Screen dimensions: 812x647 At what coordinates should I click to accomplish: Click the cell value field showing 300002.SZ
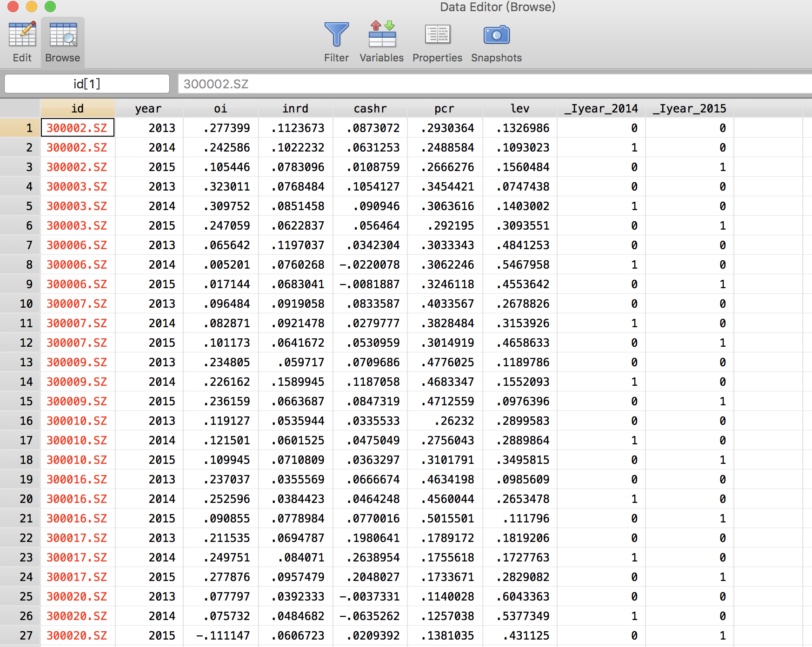[494, 84]
